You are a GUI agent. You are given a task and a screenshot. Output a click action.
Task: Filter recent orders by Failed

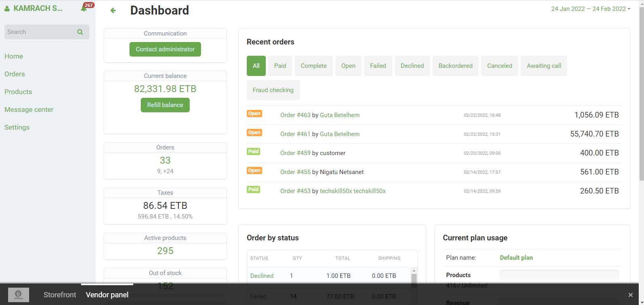(x=378, y=66)
